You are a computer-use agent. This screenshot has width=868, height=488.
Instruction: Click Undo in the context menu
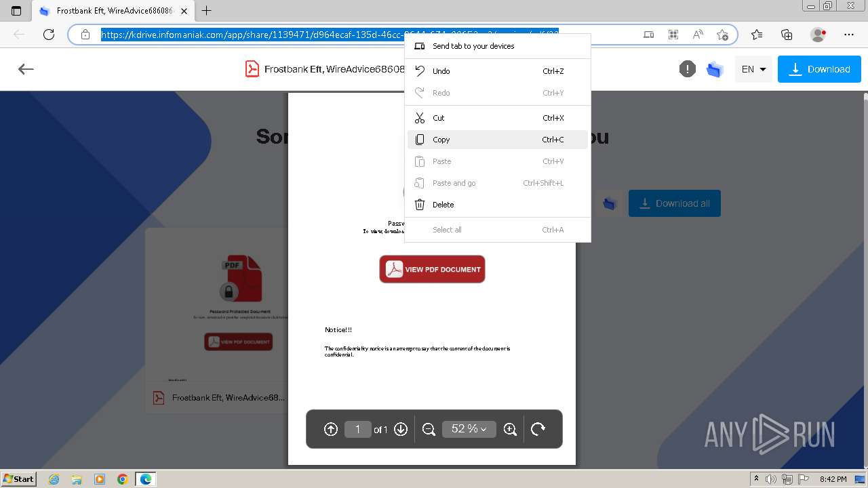497,71
